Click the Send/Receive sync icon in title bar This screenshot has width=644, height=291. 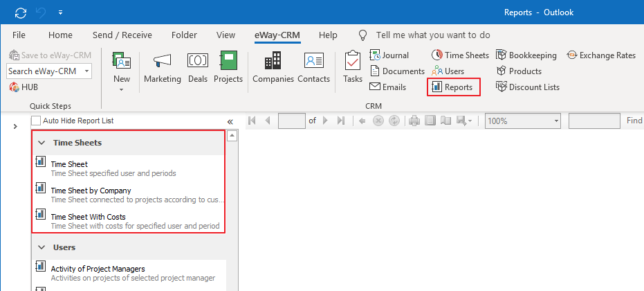coord(21,12)
